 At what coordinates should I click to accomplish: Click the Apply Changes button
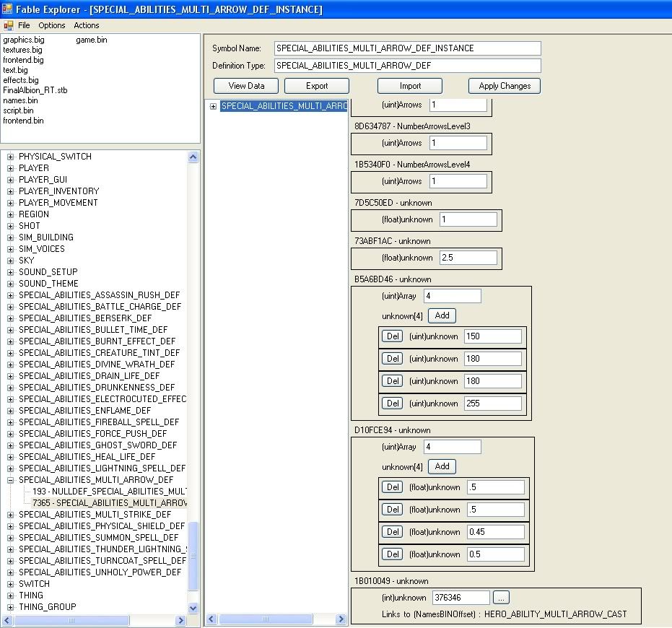point(505,86)
